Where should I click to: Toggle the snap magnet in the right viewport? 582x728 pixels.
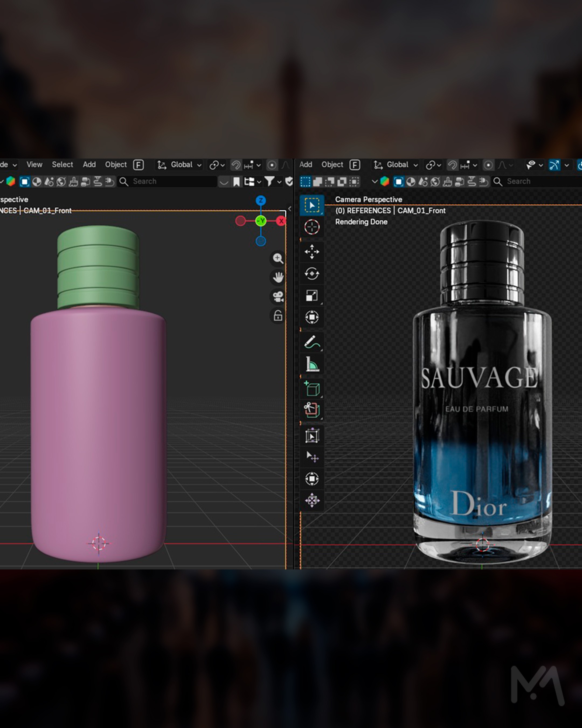coord(452,165)
